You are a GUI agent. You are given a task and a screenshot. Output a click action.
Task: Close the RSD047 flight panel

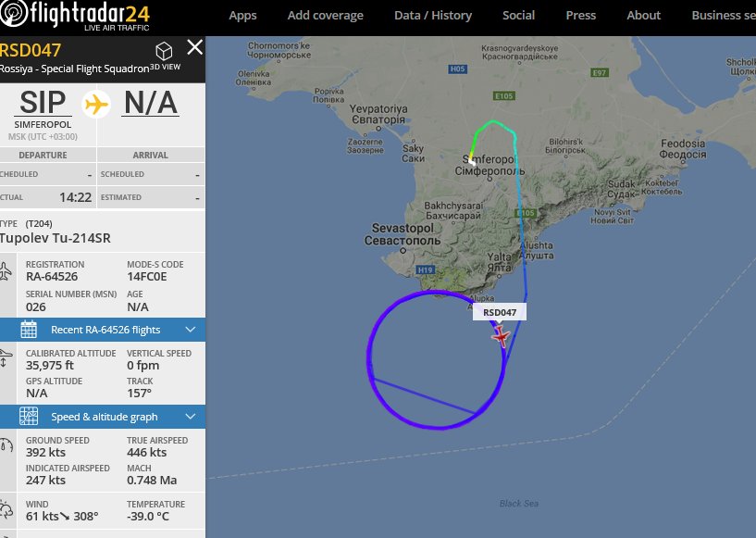[x=195, y=47]
